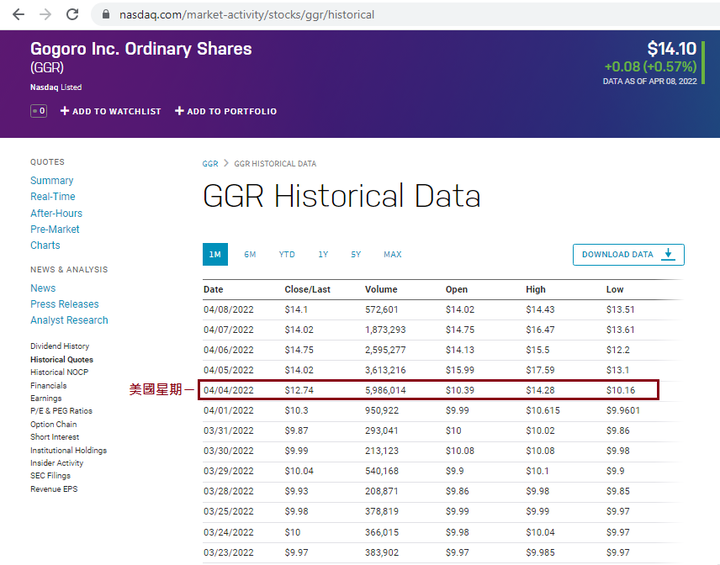The image size is (720, 565).
Task: Open the Real-Time quotes link
Action: (x=53, y=197)
